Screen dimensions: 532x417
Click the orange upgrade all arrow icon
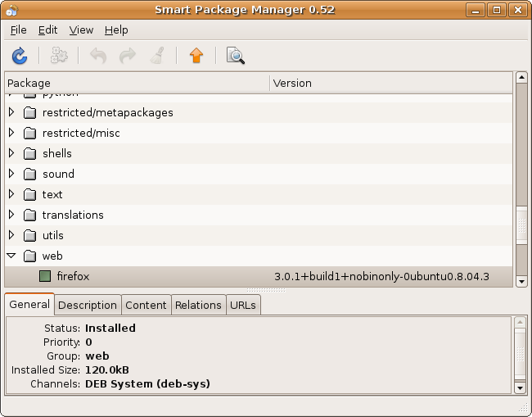tap(196, 56)
